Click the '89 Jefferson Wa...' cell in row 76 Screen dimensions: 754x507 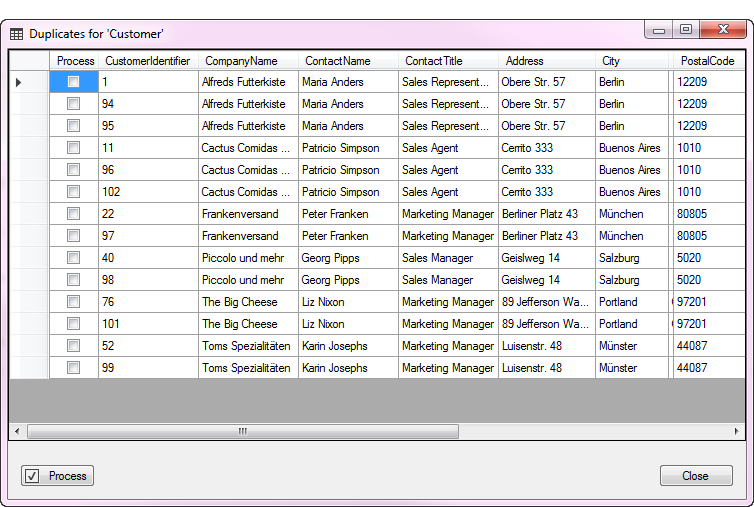click(x=547, y=302)
